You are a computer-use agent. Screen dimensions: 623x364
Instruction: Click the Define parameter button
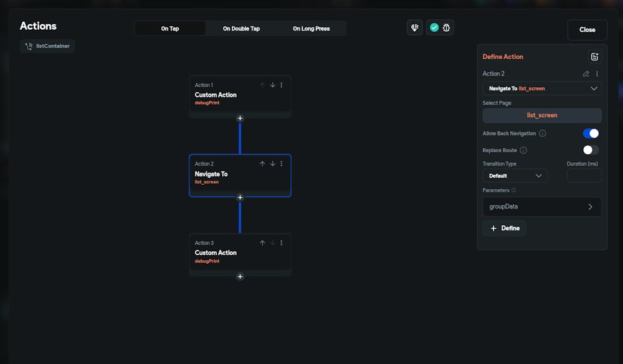[505, 228]
